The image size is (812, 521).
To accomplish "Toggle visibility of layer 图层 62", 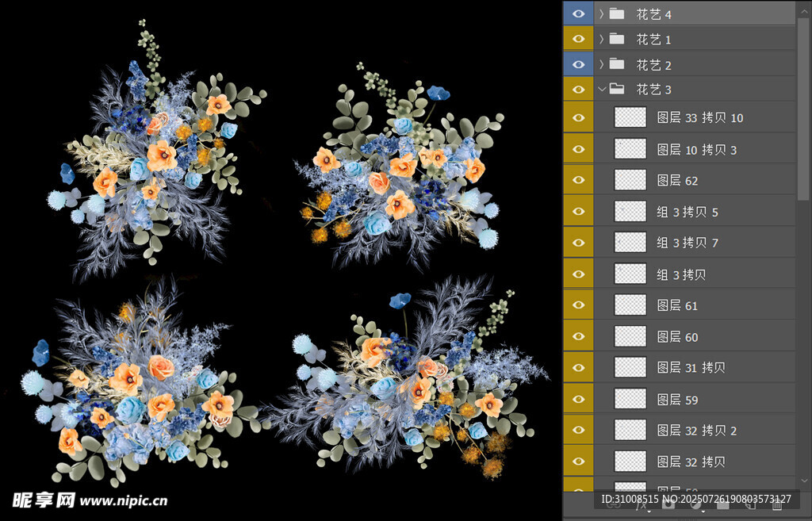I will (x=578, y=180).
